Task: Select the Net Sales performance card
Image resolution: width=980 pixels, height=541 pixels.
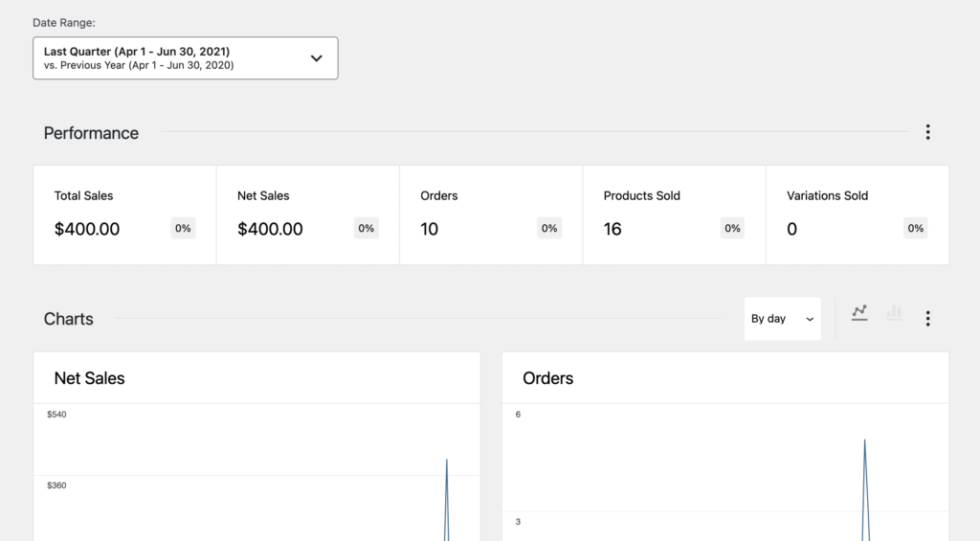Action: point(307,214)
